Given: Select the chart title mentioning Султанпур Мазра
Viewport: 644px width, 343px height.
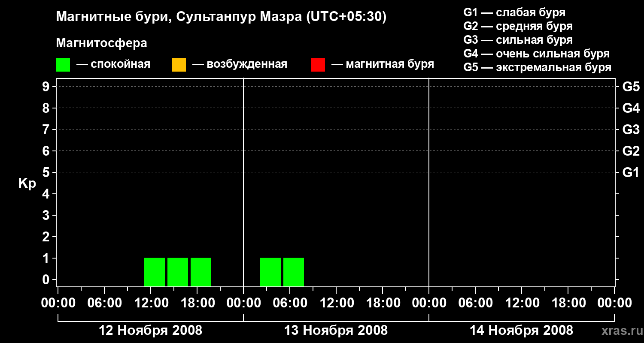Looking at the screenshot, I should point(222,17).
